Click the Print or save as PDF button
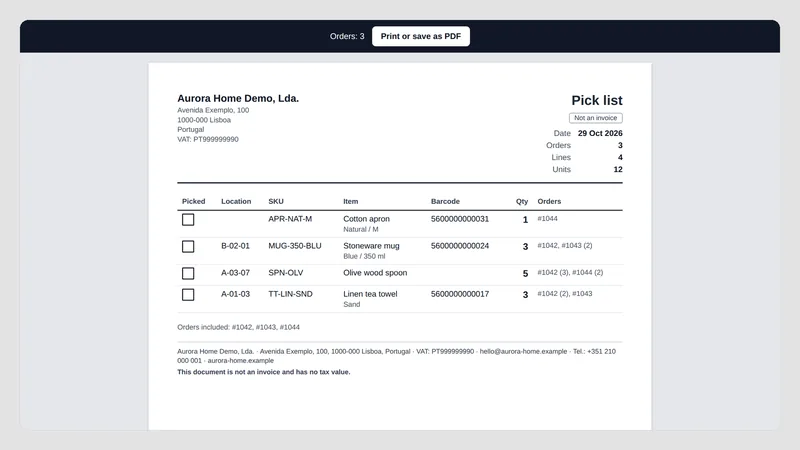This screenshot has width=800, height=450. tap(420, 36)
